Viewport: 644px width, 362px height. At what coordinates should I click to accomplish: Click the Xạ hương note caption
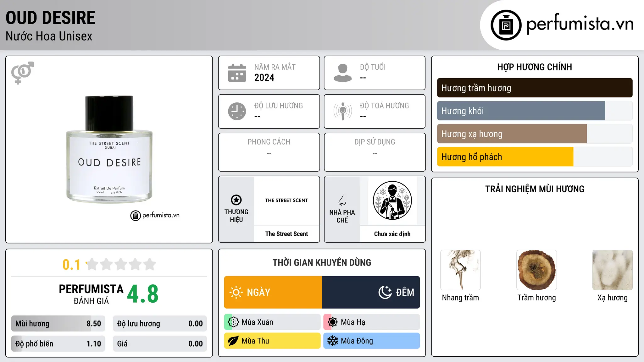coord(613,298)
